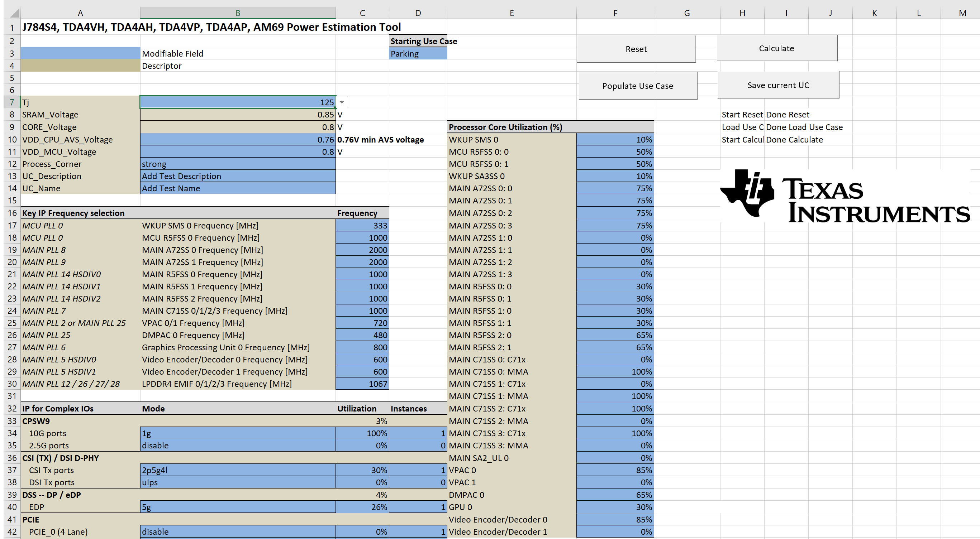
Task: Click the 'IP for Complex IOs' header
Action: click(x=58, y=409)
